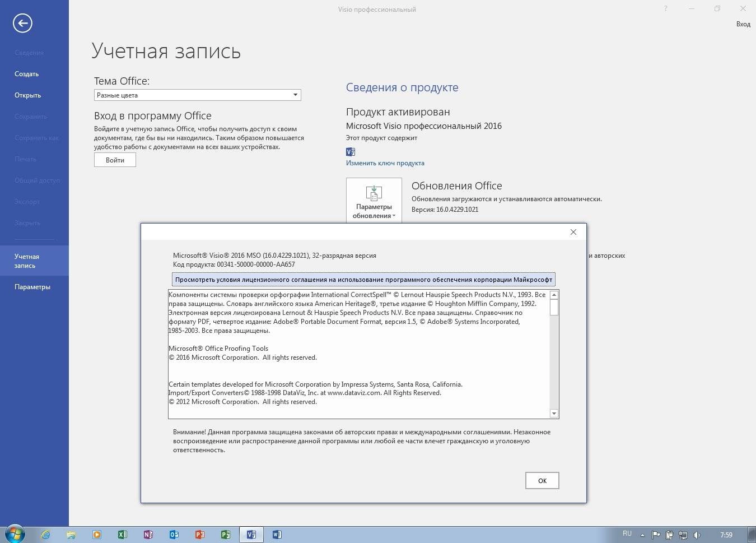The width and height of the screenshot is (756, 543).
Task: Click the scrollbar thumb in credits box
Action: pos(554,308)
